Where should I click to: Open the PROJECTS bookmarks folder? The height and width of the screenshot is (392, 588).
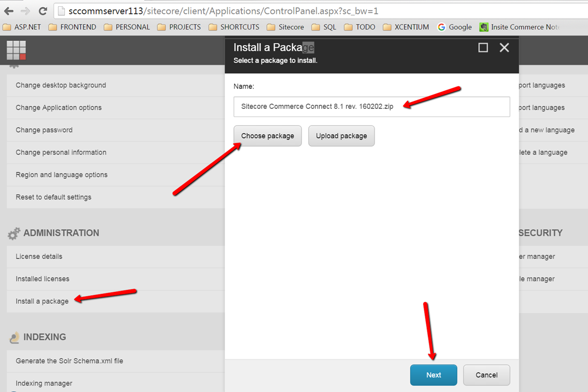coord(179,27)
